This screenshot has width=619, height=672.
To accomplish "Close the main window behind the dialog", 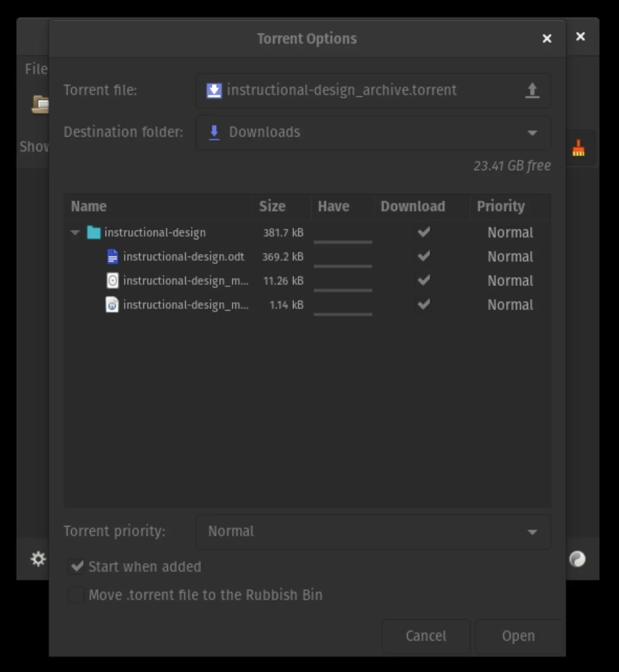I will tap(581, 37).
